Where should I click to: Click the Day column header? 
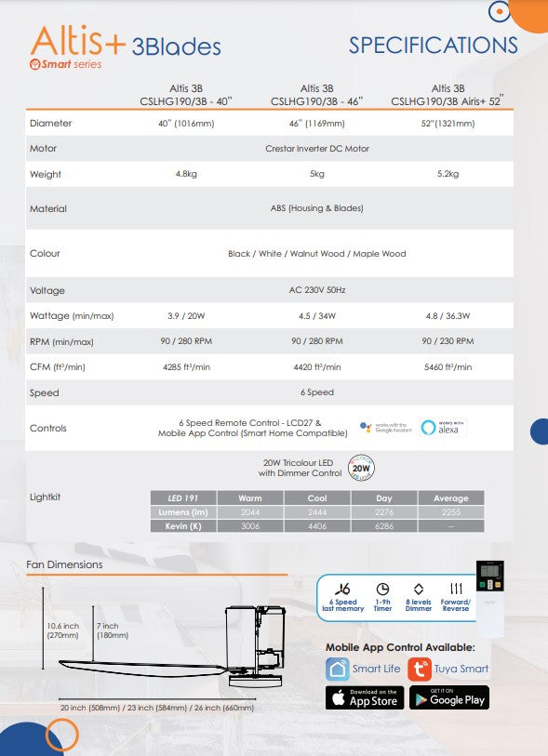384,498
